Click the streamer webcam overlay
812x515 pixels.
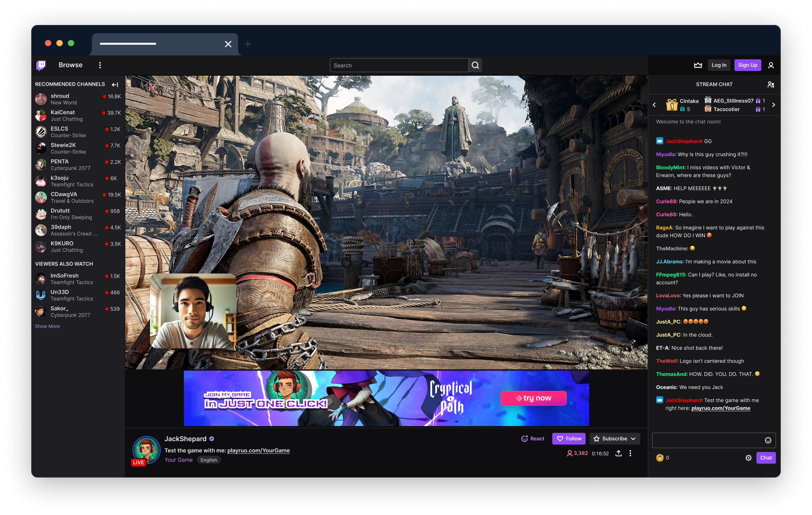pyautogui.click(x=193, y=311)
